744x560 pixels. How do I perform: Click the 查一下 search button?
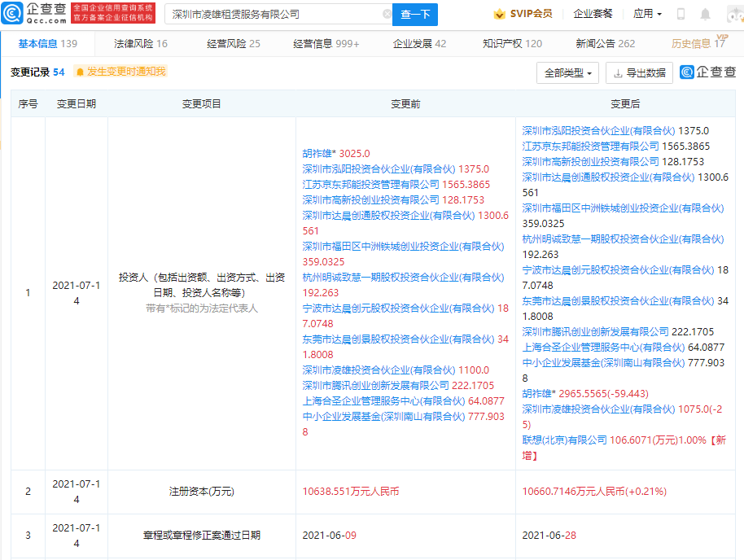[x=415, y=14]
